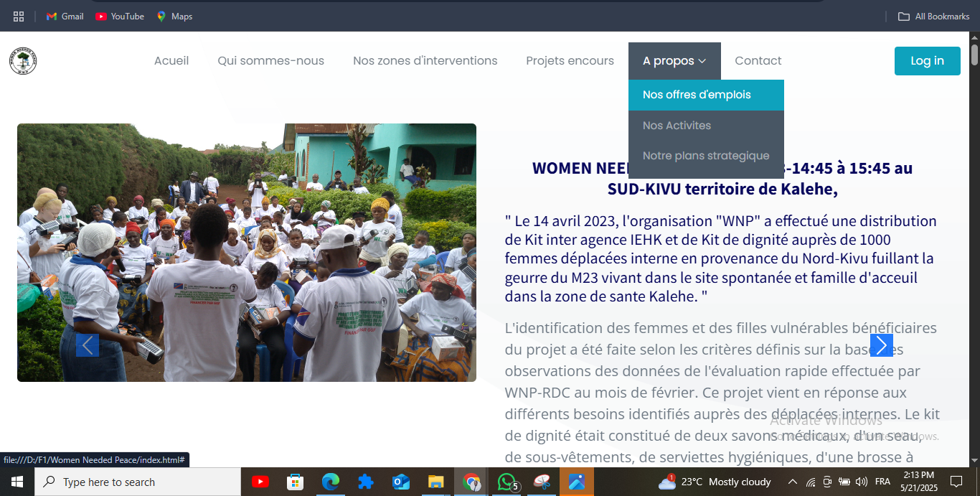This screenshot has width=980, height=496.
Task: Open Outlook from the taskbar
Action: [400, 482]
